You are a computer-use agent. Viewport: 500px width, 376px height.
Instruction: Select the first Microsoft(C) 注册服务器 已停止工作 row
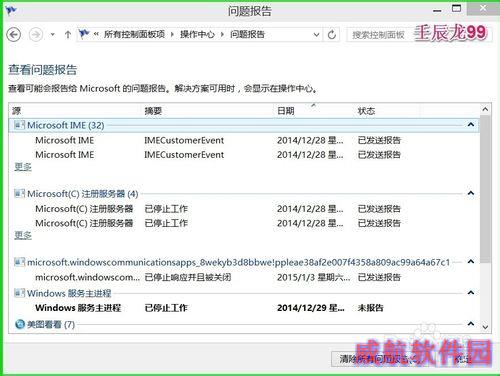tap(243, 209)
